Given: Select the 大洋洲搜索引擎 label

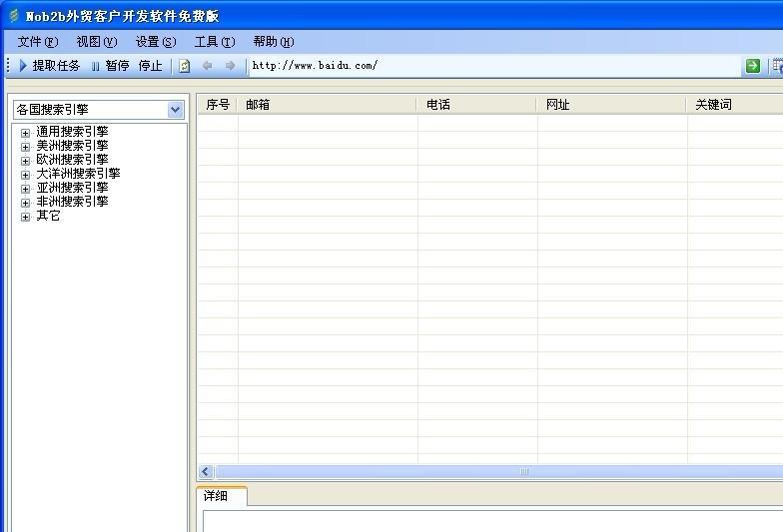Looking at the screenshot, I should (78, 174).
